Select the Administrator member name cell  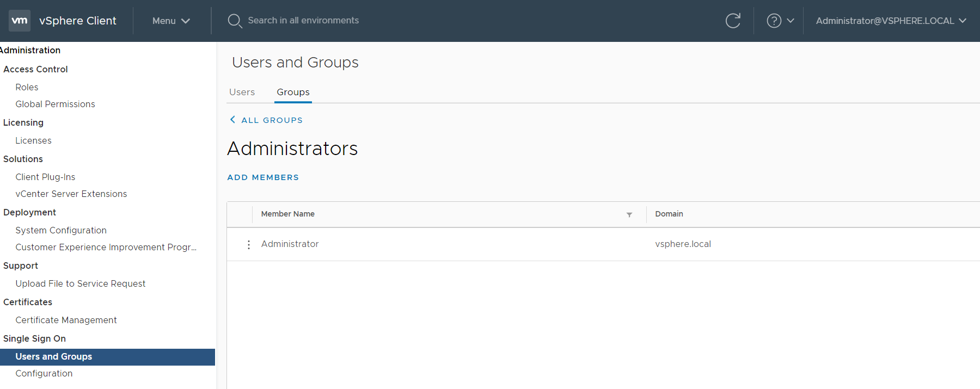290,244
